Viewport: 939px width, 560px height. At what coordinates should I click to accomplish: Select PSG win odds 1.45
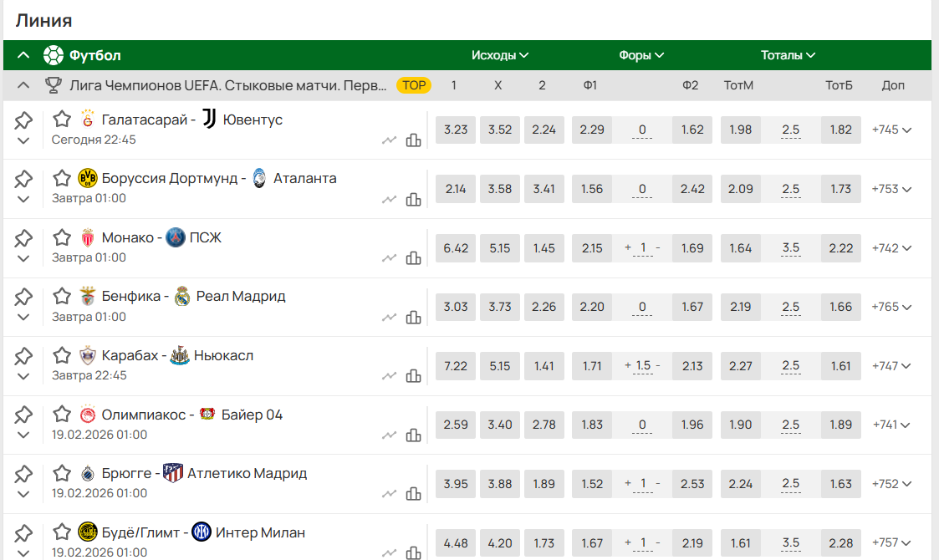point(543,248)
